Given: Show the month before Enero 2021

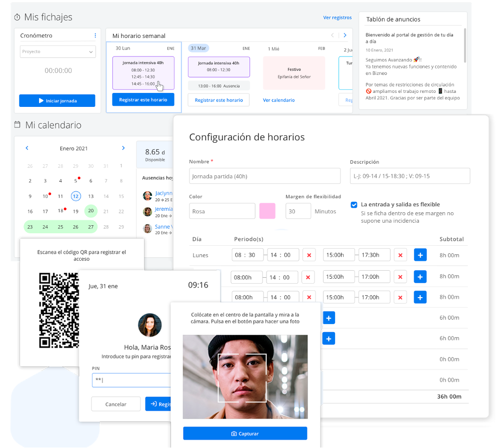Looking at the screenshot, I should click(x=27, y=148).
